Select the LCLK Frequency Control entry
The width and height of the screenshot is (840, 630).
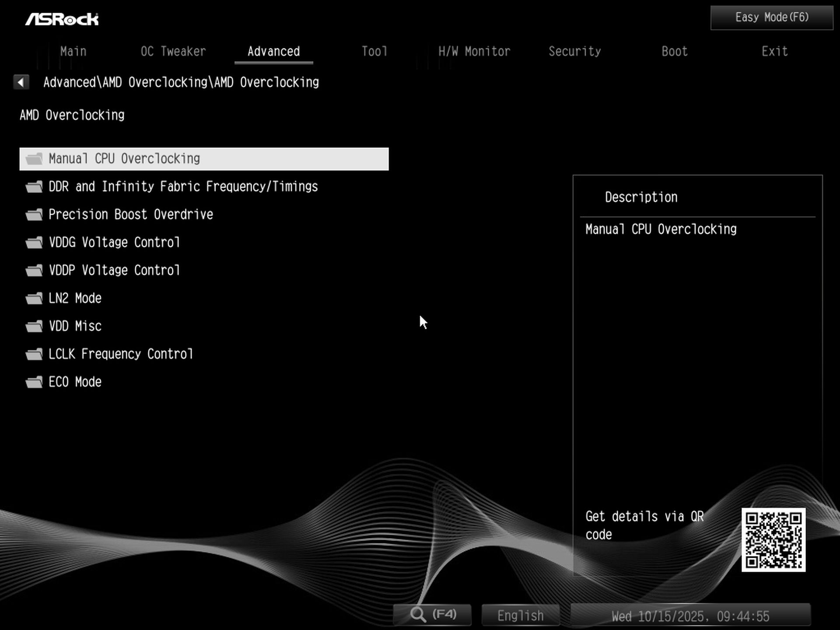[x=121, y=354]
